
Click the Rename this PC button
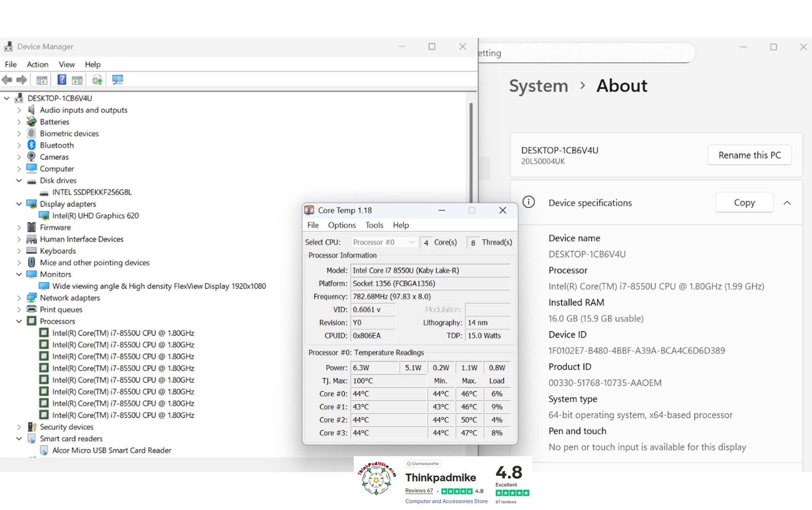coord(749,155)
